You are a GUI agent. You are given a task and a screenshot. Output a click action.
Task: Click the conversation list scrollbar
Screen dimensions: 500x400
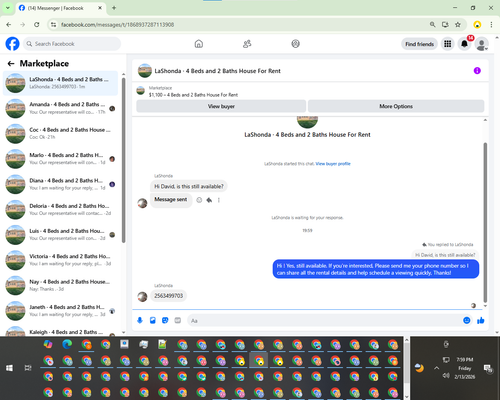pos(123,160)
